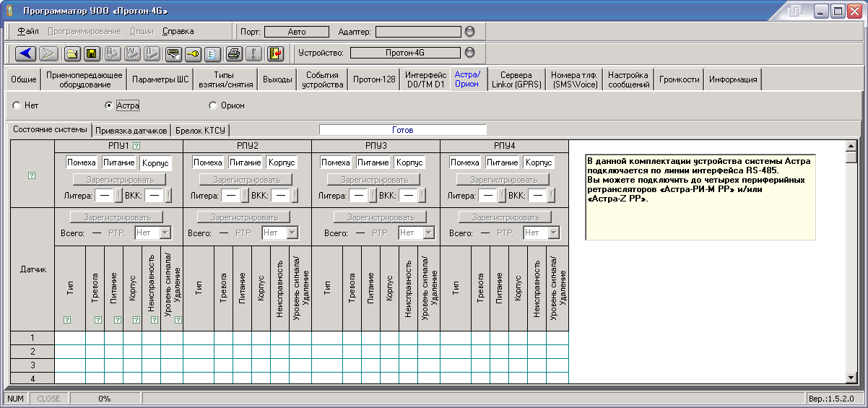
Task: Click the Протон-4G device field
Action: (x=405, y=53)
